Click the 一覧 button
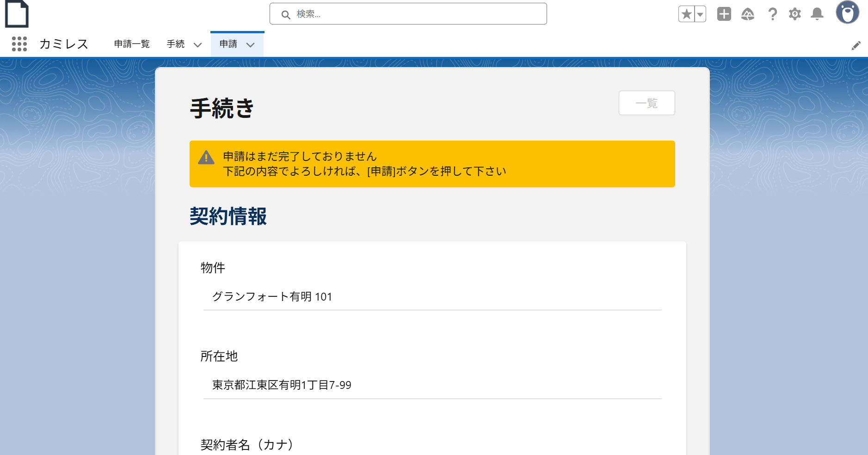Viewport: 868px width, 455px height. tap(646, 103)
